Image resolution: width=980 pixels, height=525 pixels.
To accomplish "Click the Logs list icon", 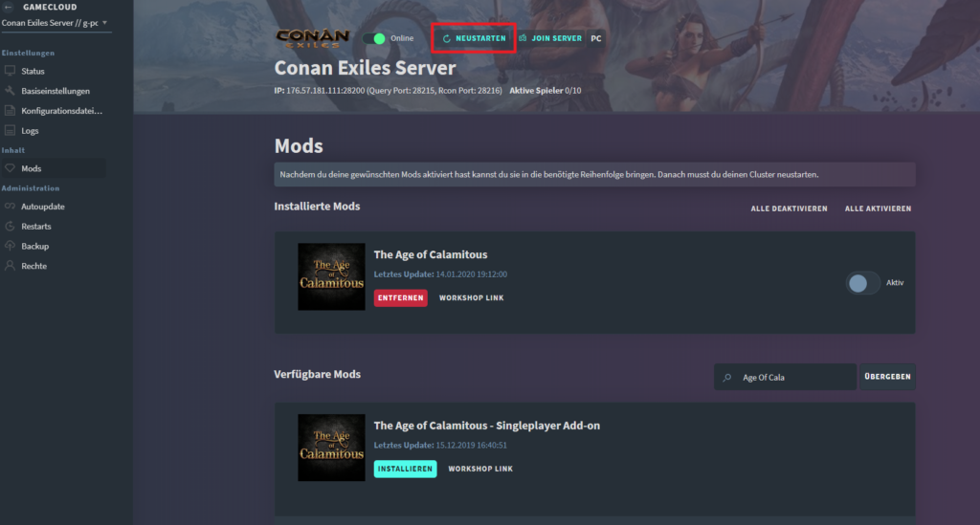I will click(10, 130).
